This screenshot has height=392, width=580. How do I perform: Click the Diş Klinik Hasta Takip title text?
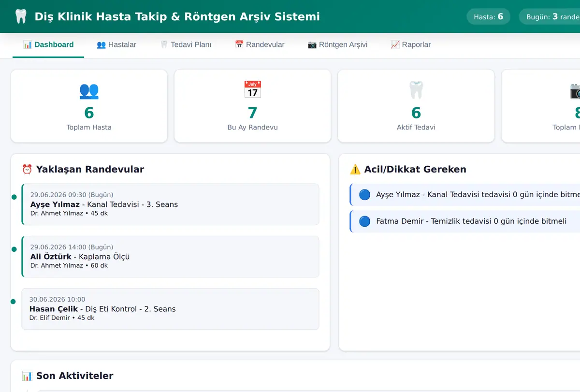click(177, 16)
